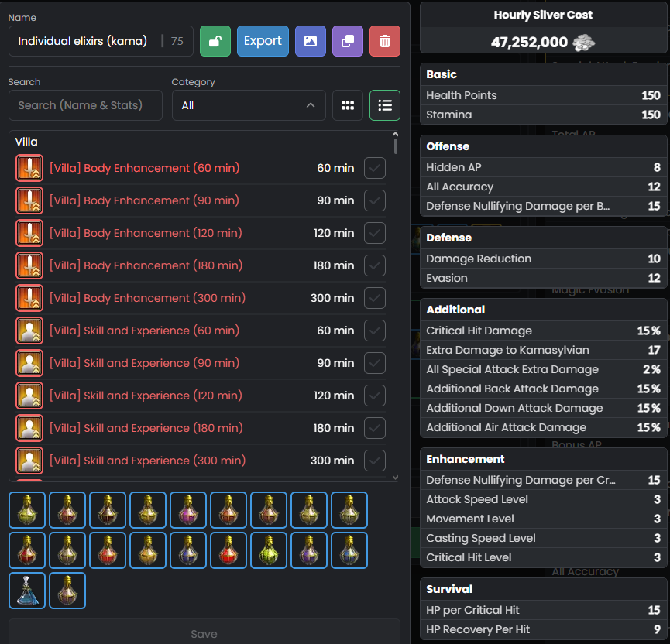The height and width of the screenshot is (644, 670).
Task: Check the Body Enhancement (60 min) checkbox
Action: [x=375, y=168]
